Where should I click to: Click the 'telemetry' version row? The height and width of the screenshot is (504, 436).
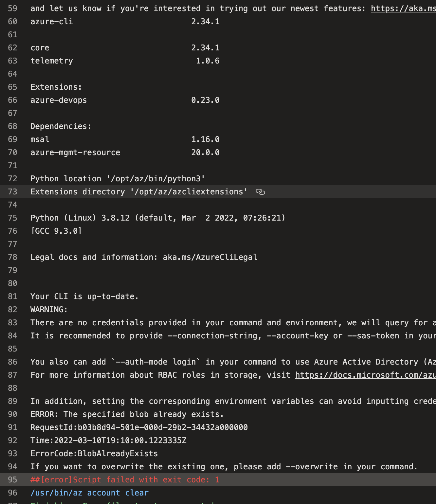click(125, 61)
